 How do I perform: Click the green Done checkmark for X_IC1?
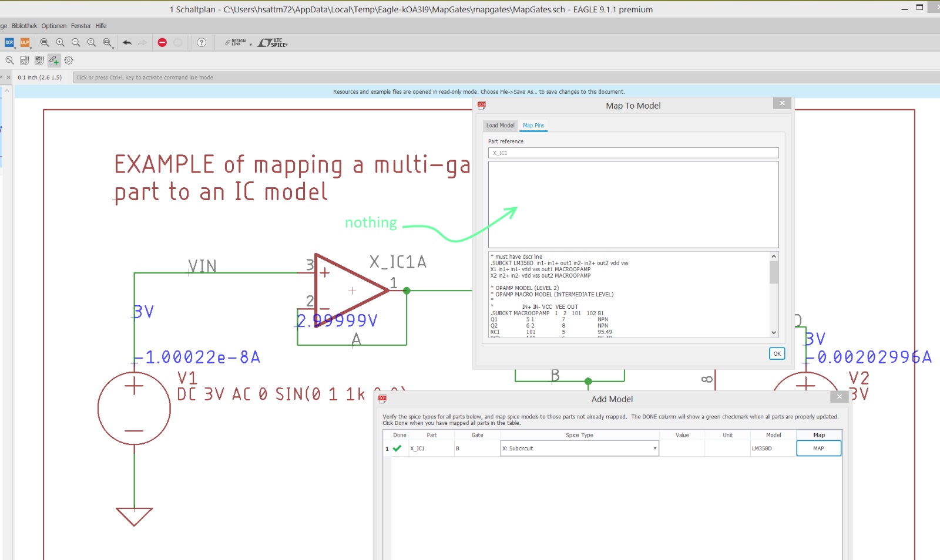398,448
